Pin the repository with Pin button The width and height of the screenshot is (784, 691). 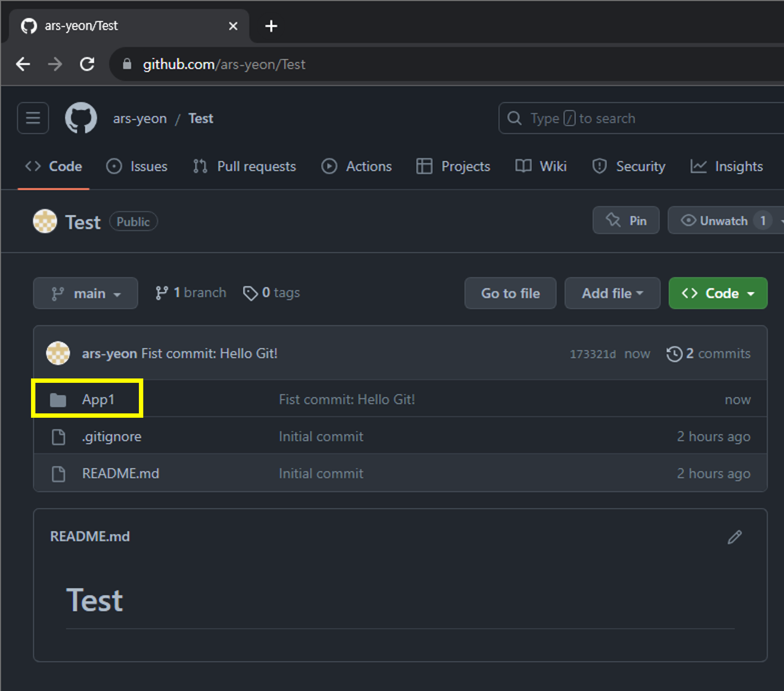coord(626,220)
